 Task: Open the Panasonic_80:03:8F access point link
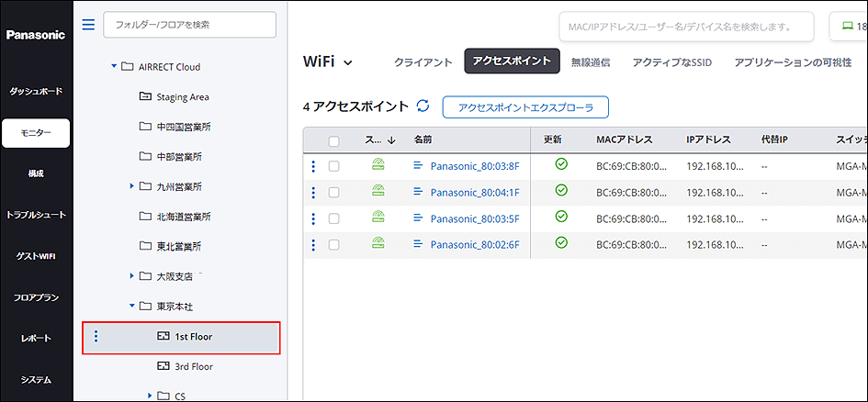(475, 165)
